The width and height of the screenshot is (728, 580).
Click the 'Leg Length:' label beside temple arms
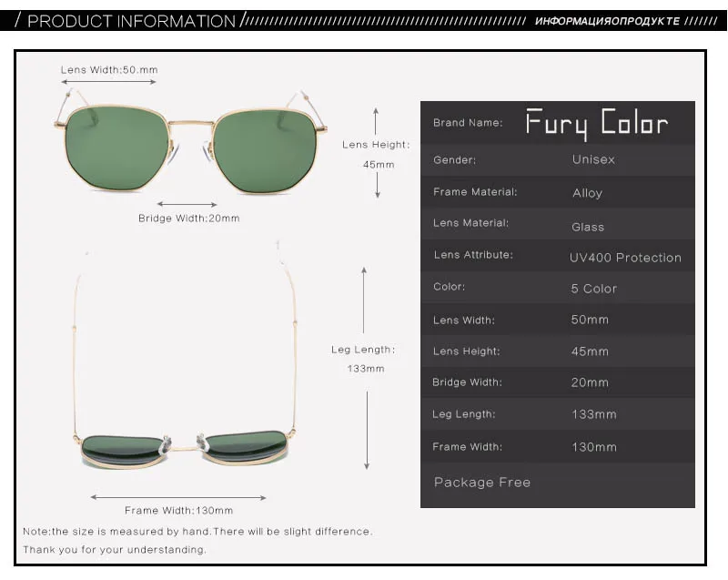pos(363,350)
